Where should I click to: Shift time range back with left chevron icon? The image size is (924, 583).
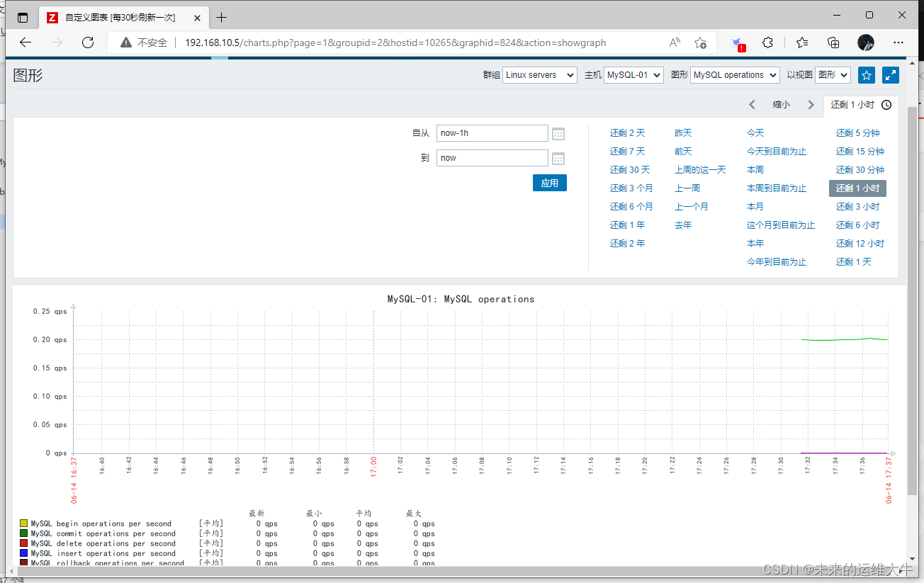752,103
